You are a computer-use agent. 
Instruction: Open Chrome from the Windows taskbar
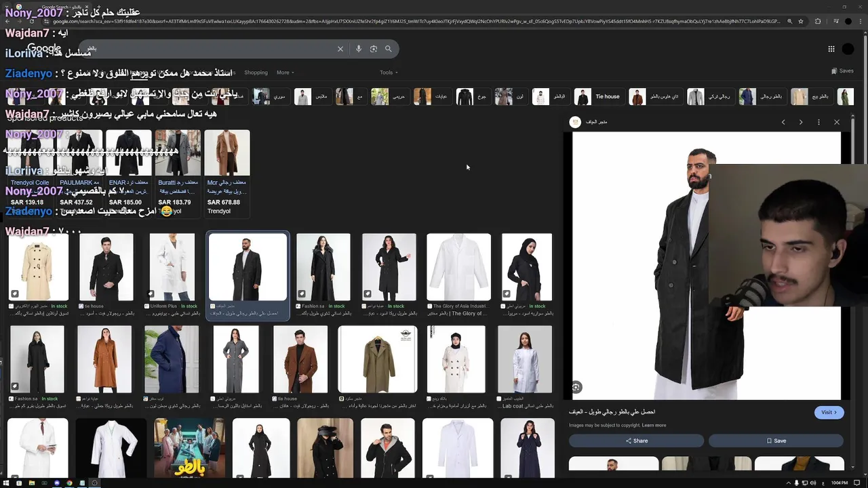[x=69, y=483]
